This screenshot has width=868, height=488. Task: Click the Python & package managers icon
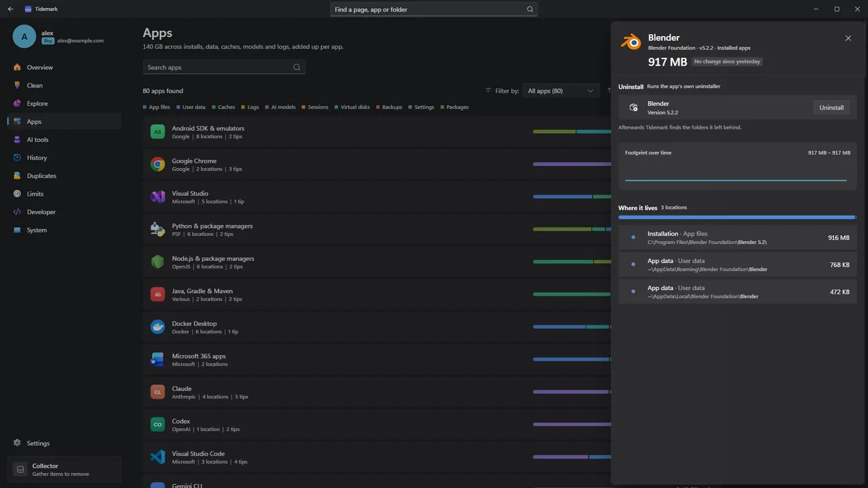point(157,229)
